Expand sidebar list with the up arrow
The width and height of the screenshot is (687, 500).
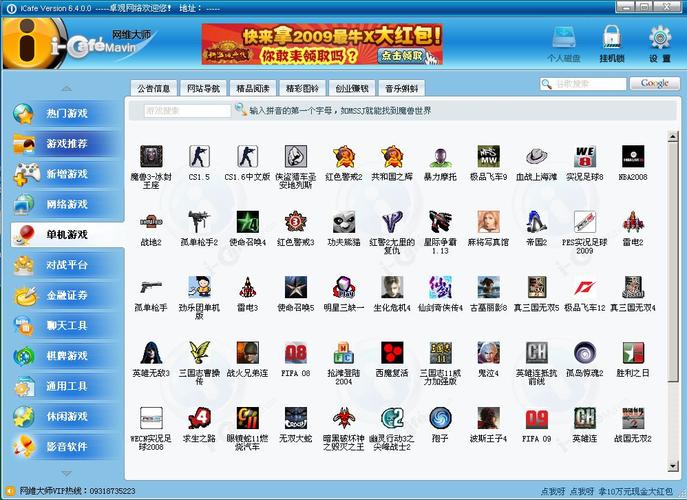[x=67, y=89]
